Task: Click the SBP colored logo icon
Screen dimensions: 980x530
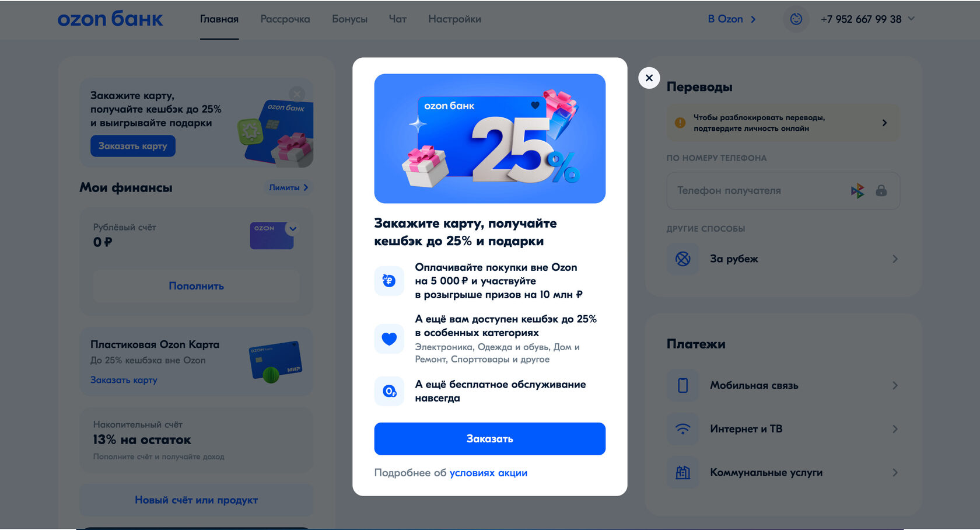Action: click(857, 190)
